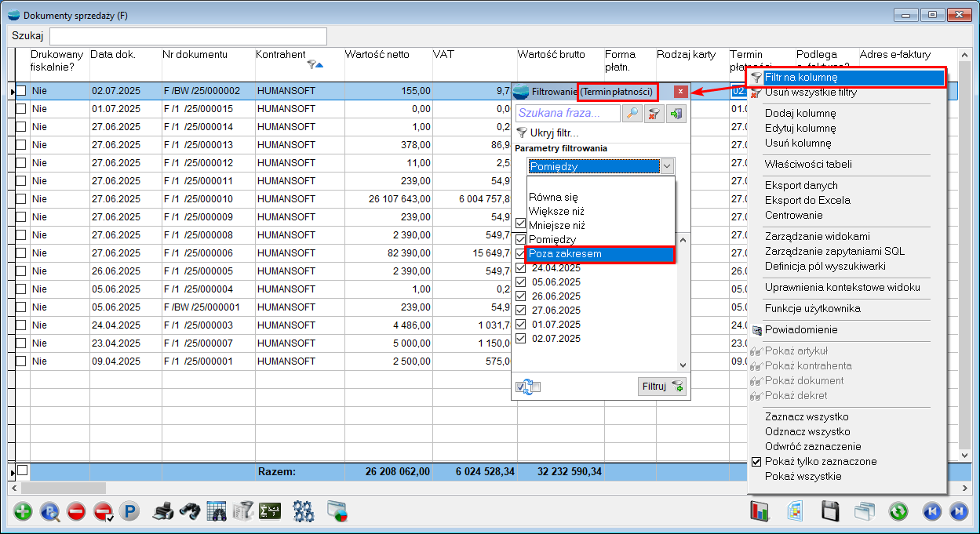Click the table grid with binoculars icon

coord(217,512)
